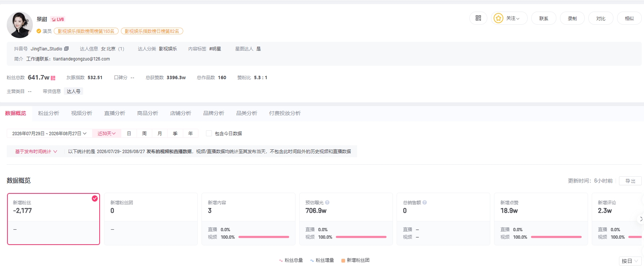Select the 年 period option

tap(190, 133)
